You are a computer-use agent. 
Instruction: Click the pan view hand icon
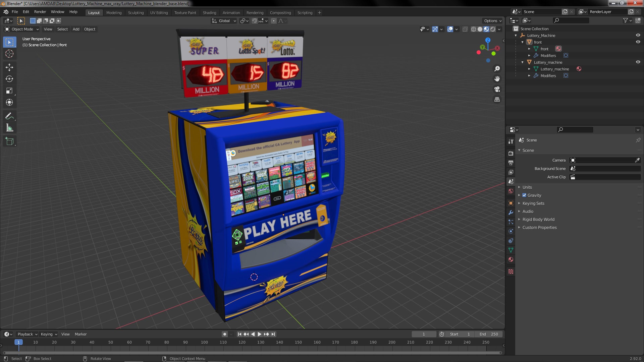point(497,79)
